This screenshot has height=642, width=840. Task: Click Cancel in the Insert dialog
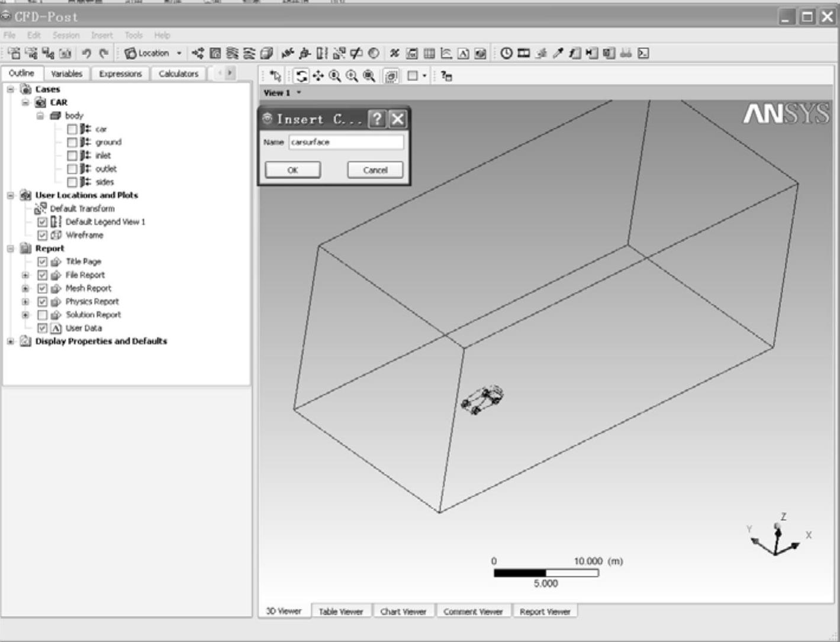[375, 170]
